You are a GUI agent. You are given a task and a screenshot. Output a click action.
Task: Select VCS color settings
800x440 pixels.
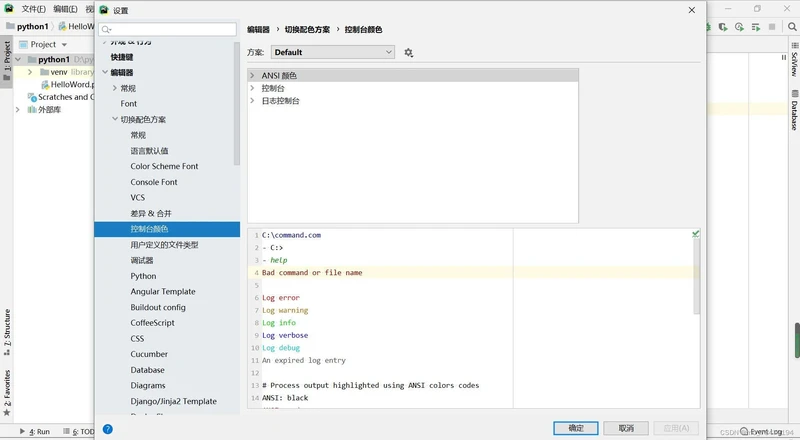137,198
